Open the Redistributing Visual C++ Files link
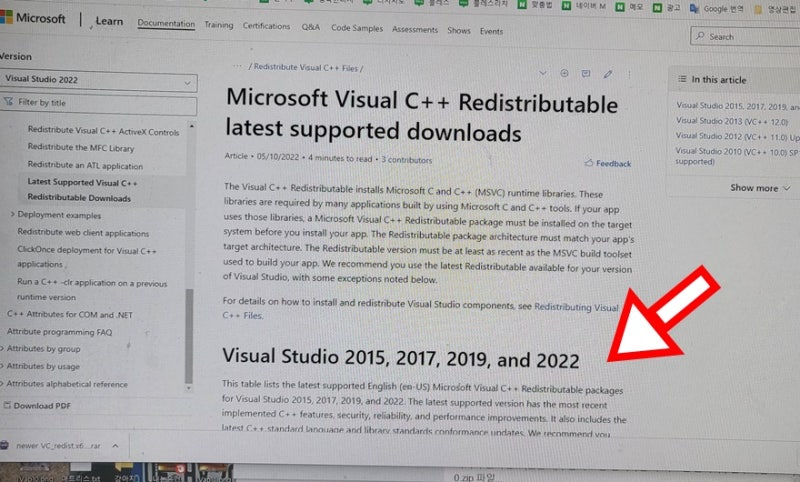The height and width of the screenshot is (482, 800). [x=420, y=311]
